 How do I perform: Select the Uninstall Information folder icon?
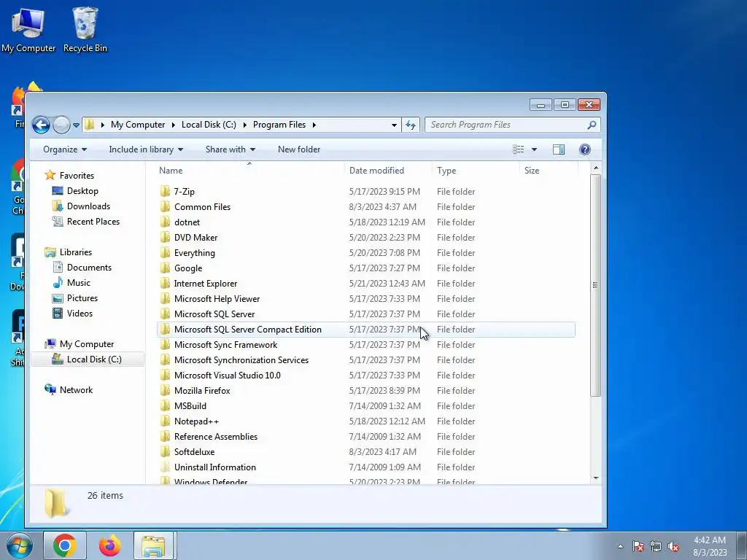coord(165,467)
